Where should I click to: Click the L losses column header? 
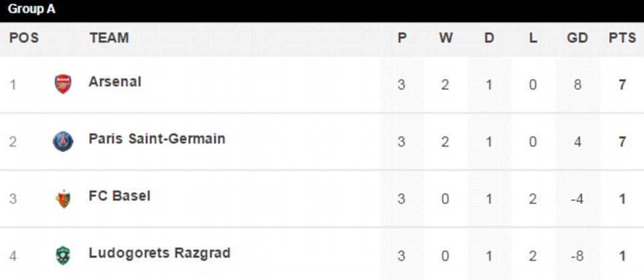(533, 38)
